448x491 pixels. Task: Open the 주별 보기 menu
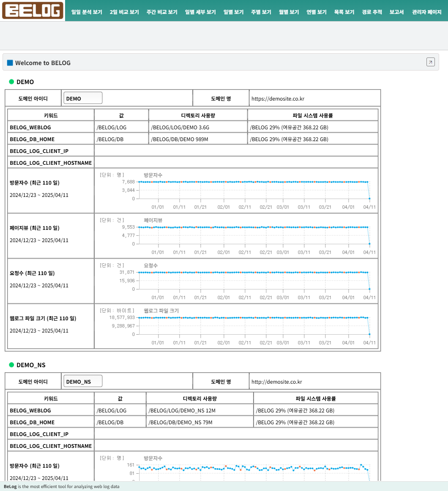[x=261, y=12]
